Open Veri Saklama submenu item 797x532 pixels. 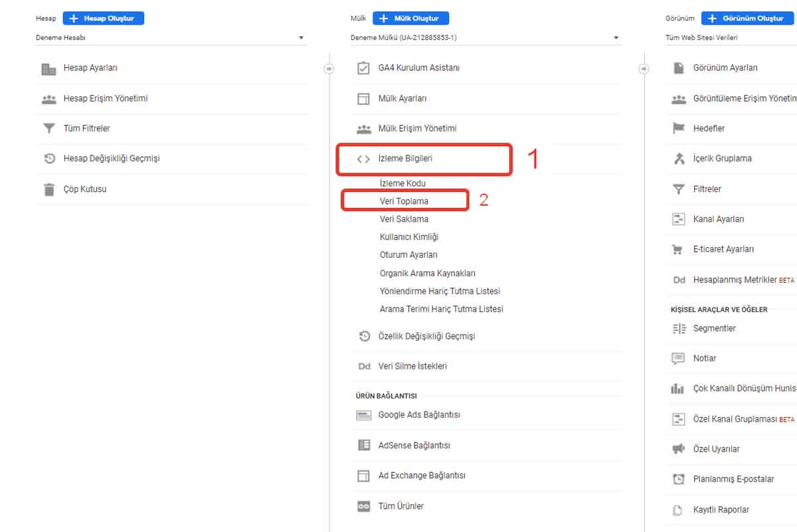click(404, 219)
